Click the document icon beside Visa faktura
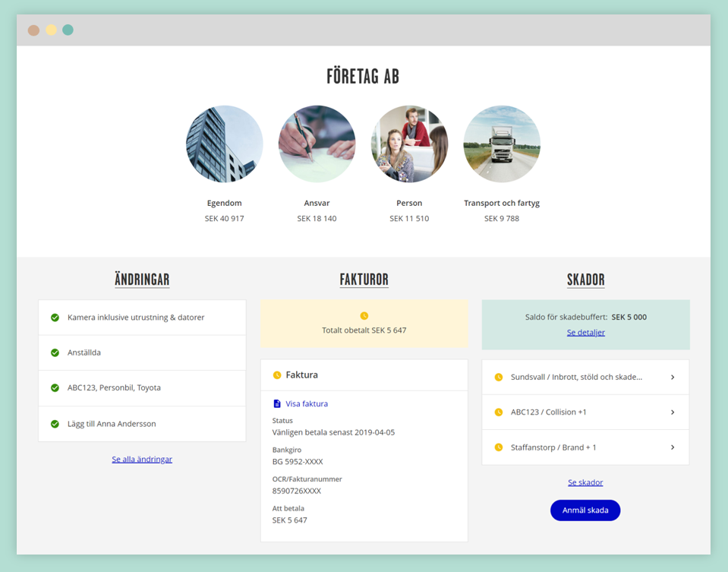 tap(277, 404)
